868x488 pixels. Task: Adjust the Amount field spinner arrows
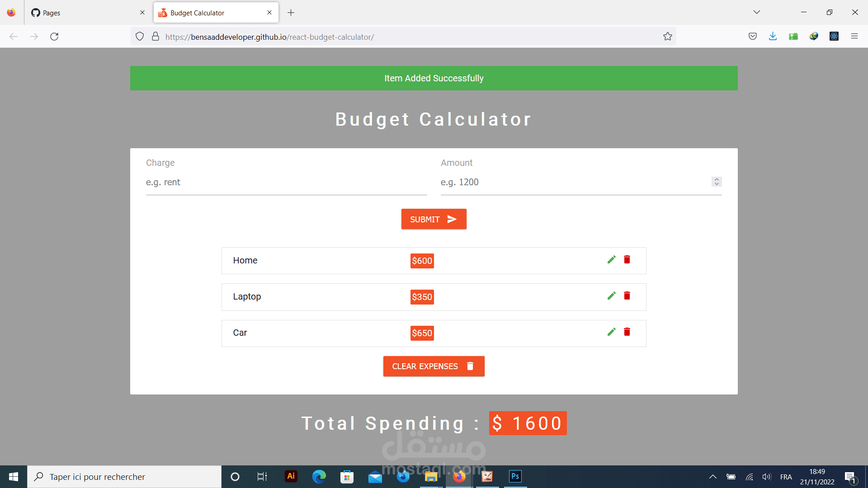pos(716,182)
